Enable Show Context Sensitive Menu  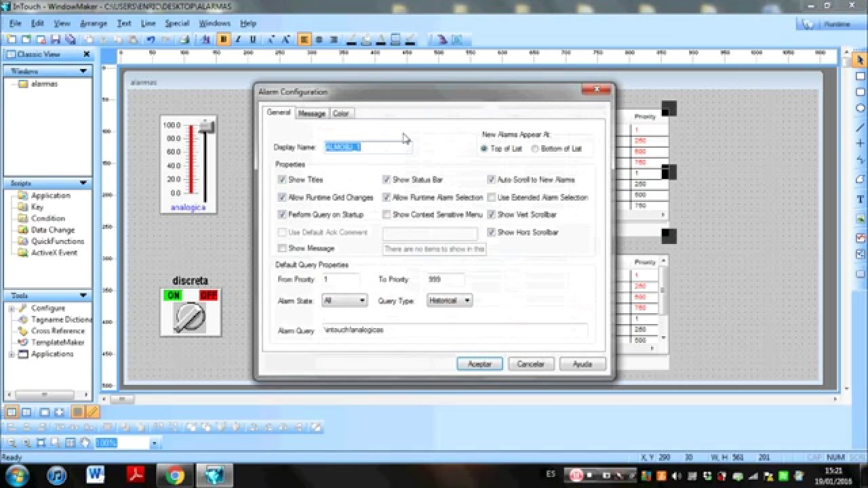387,214
